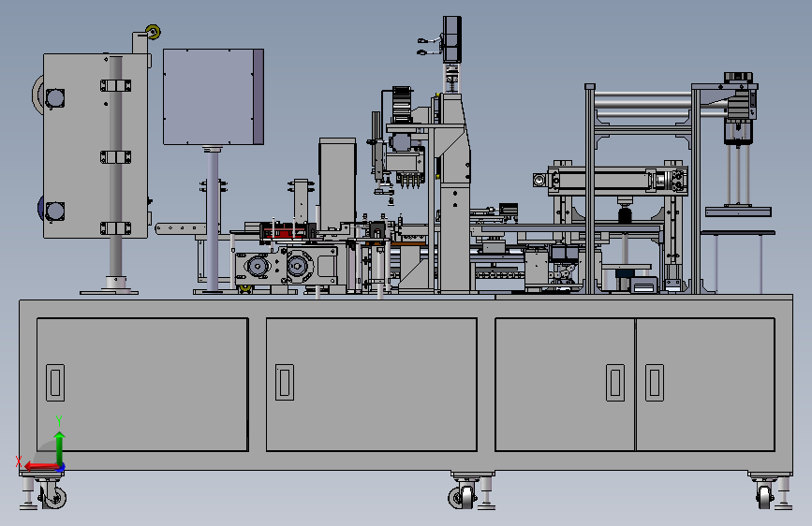Select the leftmost cabinet door handle
812x526 pixels.
pyautogui.click(x=55, y=383)
